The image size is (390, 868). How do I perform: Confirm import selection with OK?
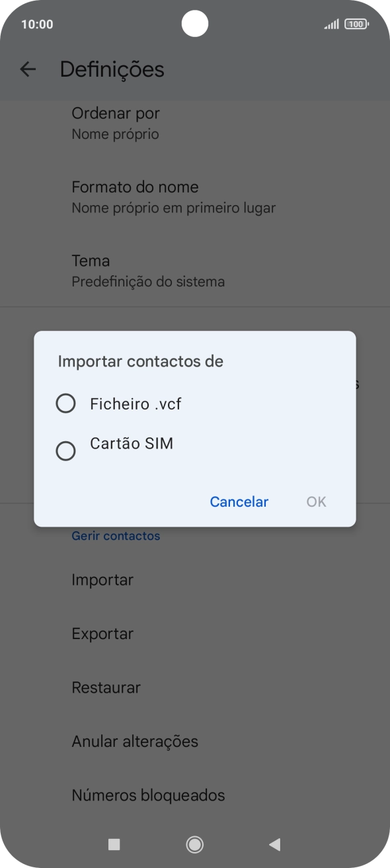(x=315, y=501)
